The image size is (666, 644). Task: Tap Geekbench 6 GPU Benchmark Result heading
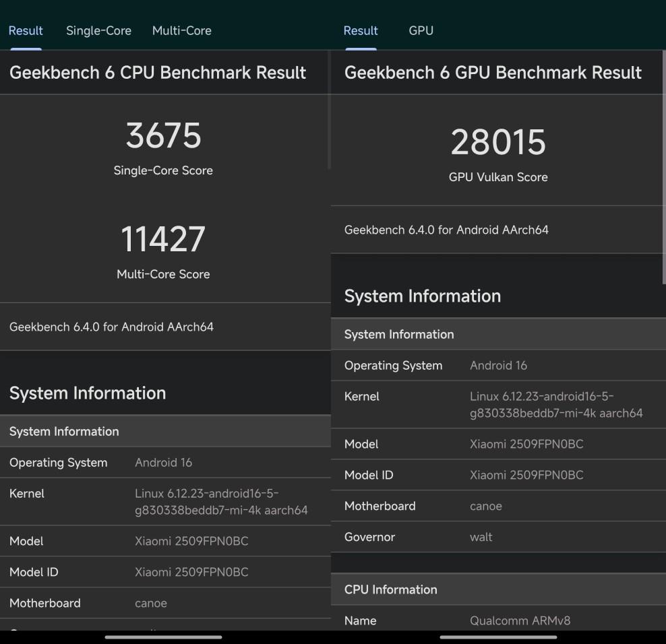coord(493,73)
